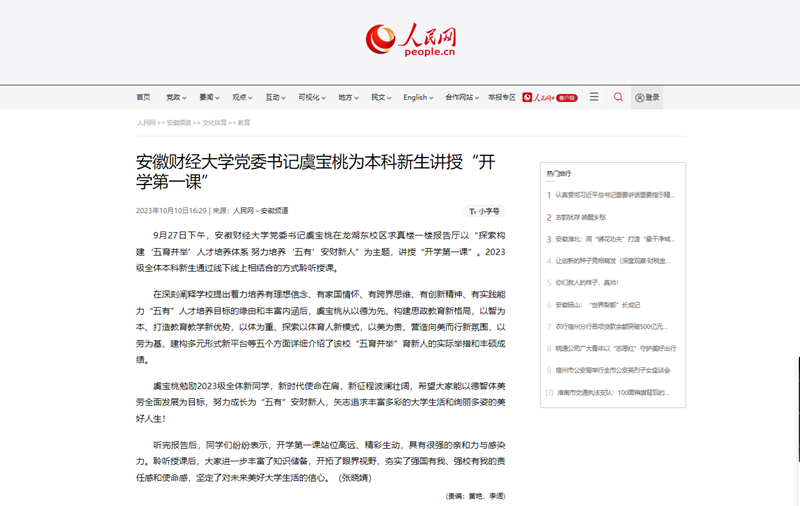
Task: Open the search magnifier icon
Action: [x=618, y=97]
